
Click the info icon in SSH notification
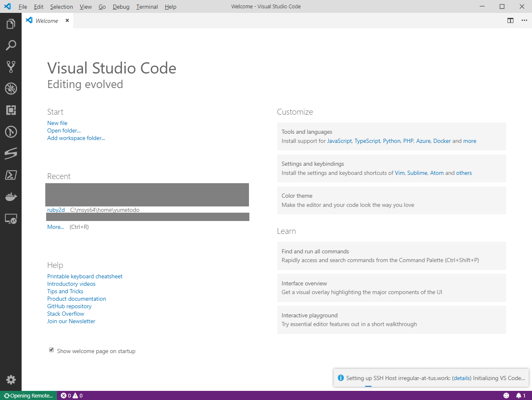[341, 378]
